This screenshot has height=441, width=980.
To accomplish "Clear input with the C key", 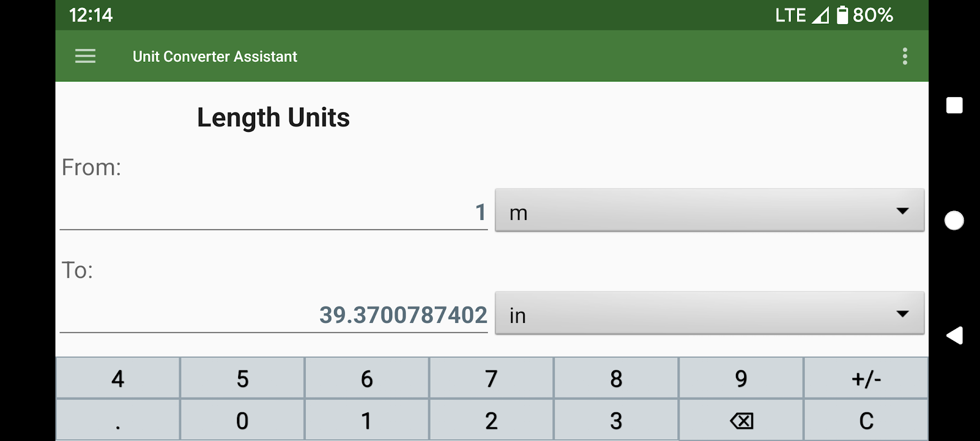I will [x=866, y=421].
